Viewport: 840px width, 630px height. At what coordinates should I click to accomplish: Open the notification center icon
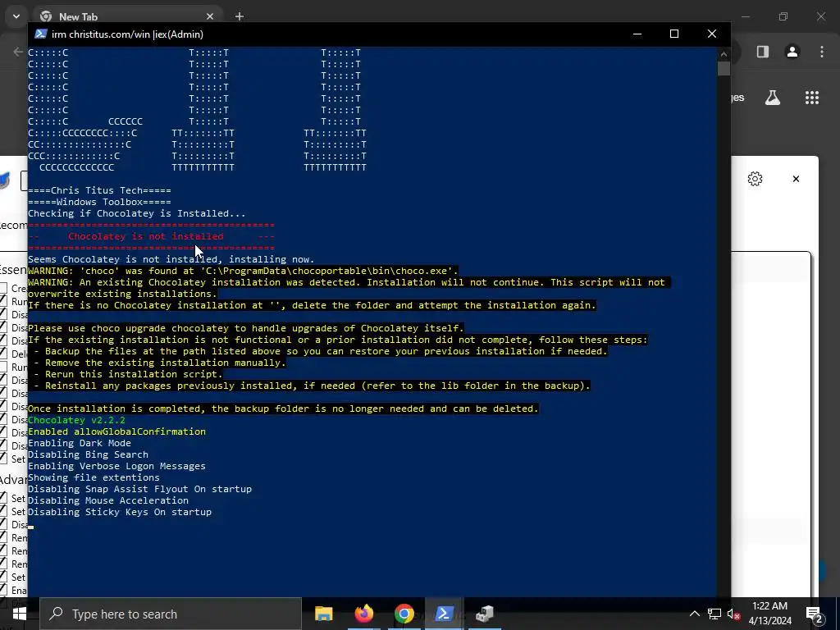pyautogui.click(x=815, y=614)
